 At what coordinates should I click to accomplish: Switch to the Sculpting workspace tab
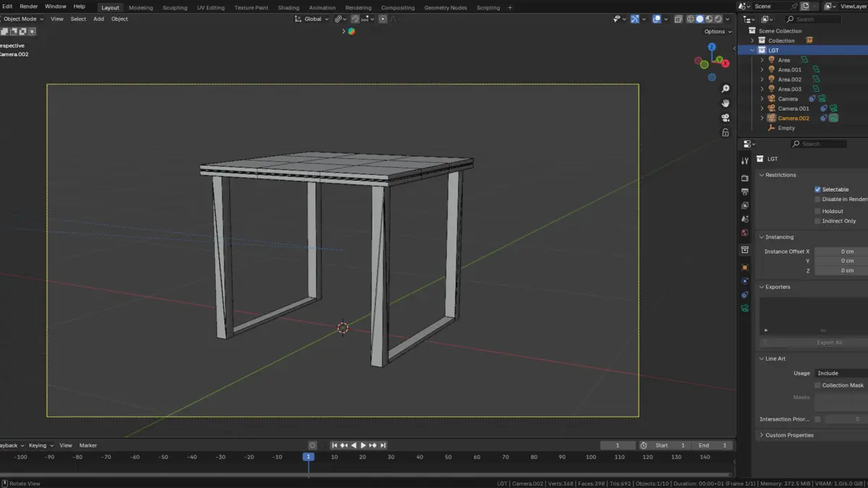tap(174, 7)
